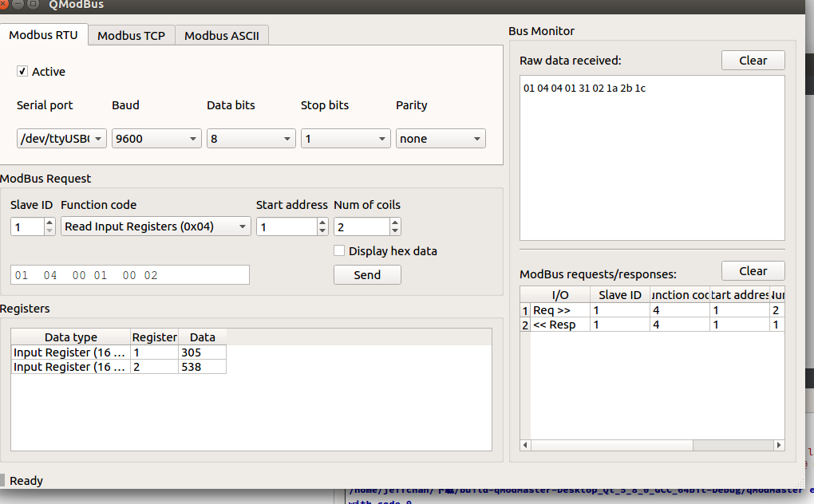This screenshot has width=814, height=504.
Task: Open the Baud rate dropdown showing 9600
Action: pyautogui.click(x=156, y=139)
